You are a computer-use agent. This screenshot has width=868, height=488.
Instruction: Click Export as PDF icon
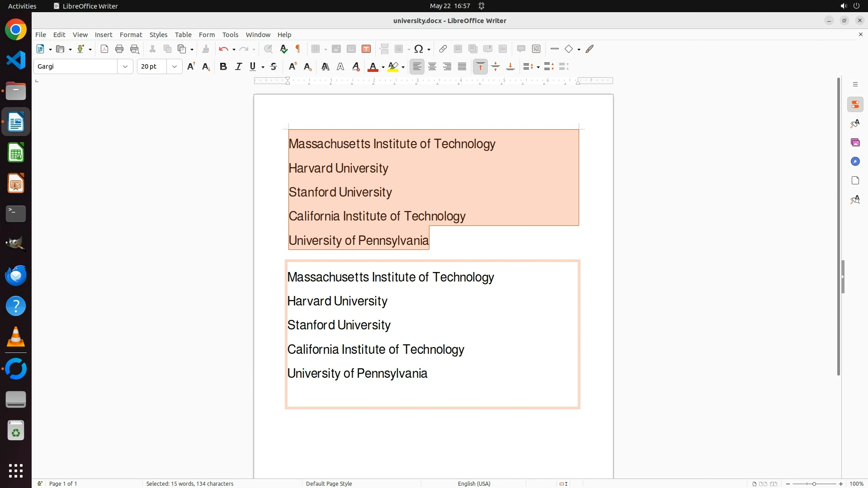[104, 49]
